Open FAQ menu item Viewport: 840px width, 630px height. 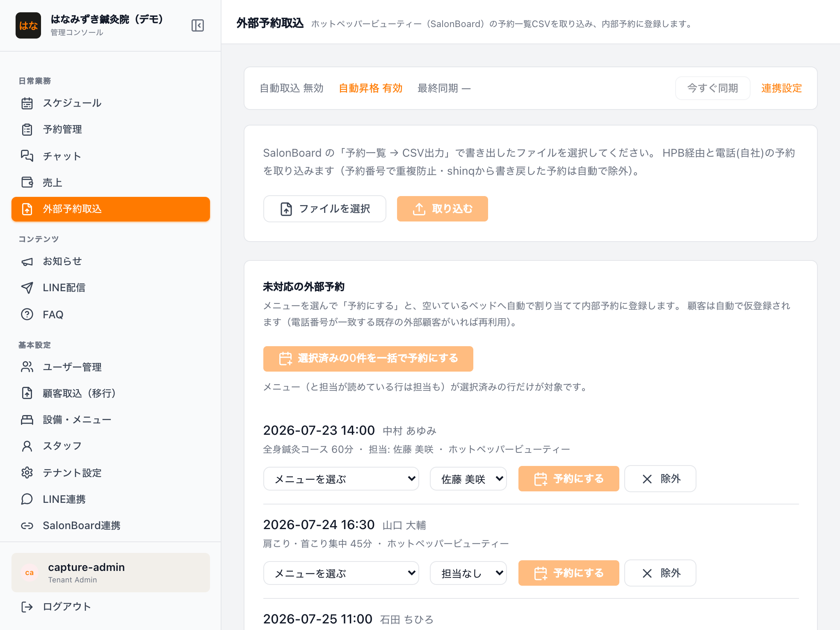tap(111, 314)
